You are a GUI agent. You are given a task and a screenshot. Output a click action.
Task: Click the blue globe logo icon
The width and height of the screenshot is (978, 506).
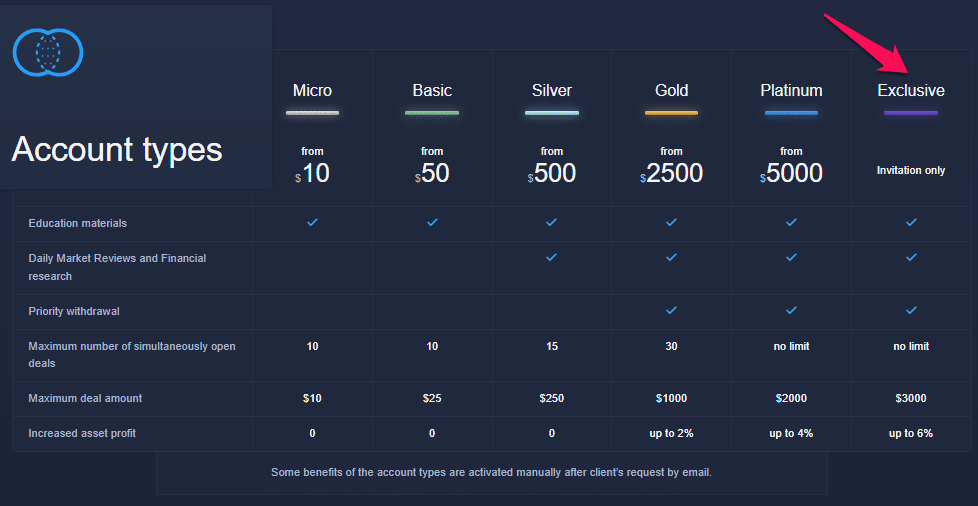pyautogui.click(x=48, y=53)
